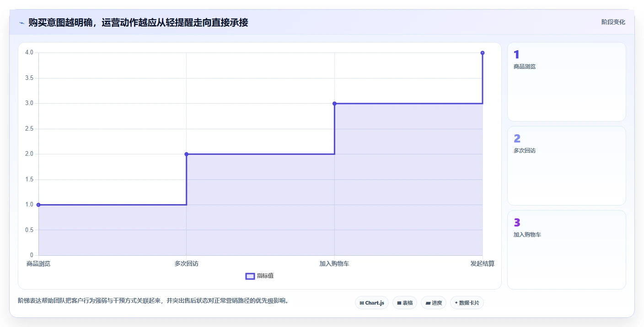Click the 1.0 y-axis value

(30, 205)
